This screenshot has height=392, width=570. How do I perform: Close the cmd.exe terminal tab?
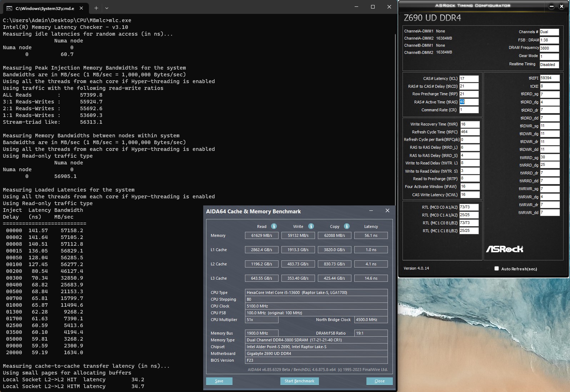point(81,8)
